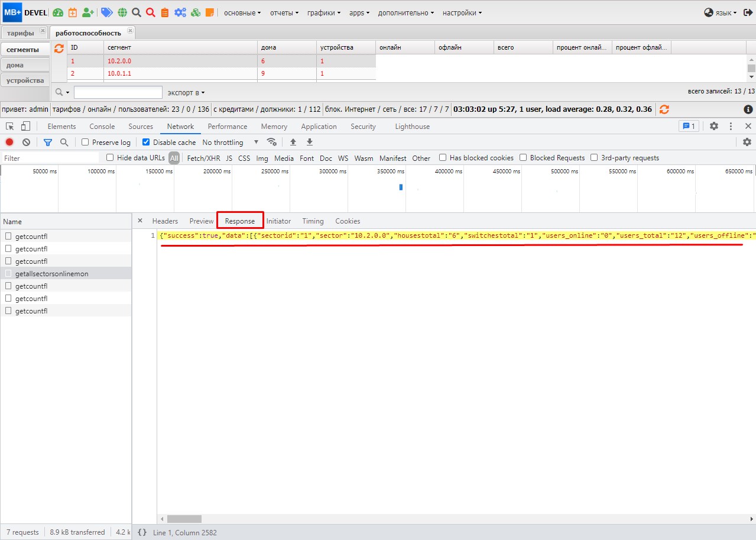The height and width of the screenshot is (540, 756).
Task: Click the logout icon at top right
Action: [x=748, y=12]
